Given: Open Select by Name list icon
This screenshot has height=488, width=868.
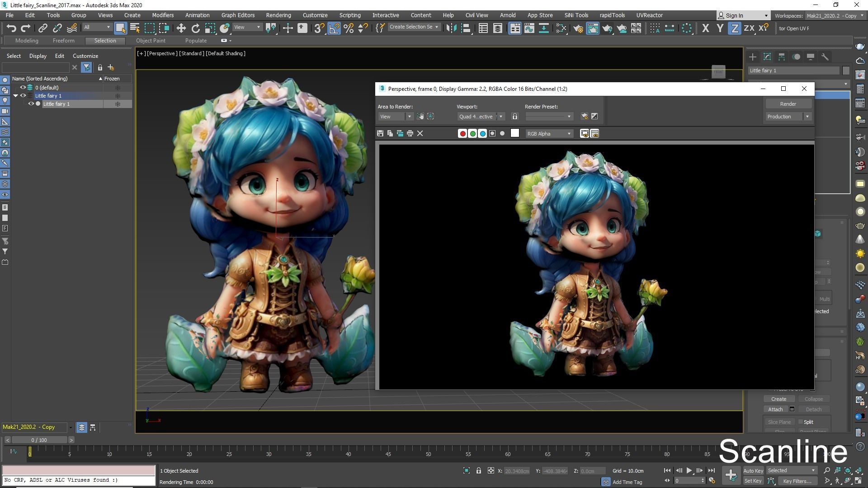Looking at the screenshot, I should coord(135,28).
